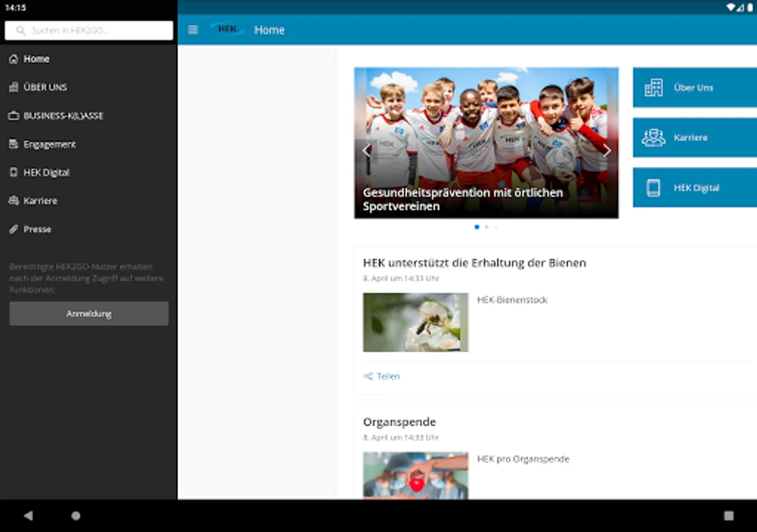Select the third carousel indicator dot
Viewport: 757px width, 532px height.
coord(496,227)
